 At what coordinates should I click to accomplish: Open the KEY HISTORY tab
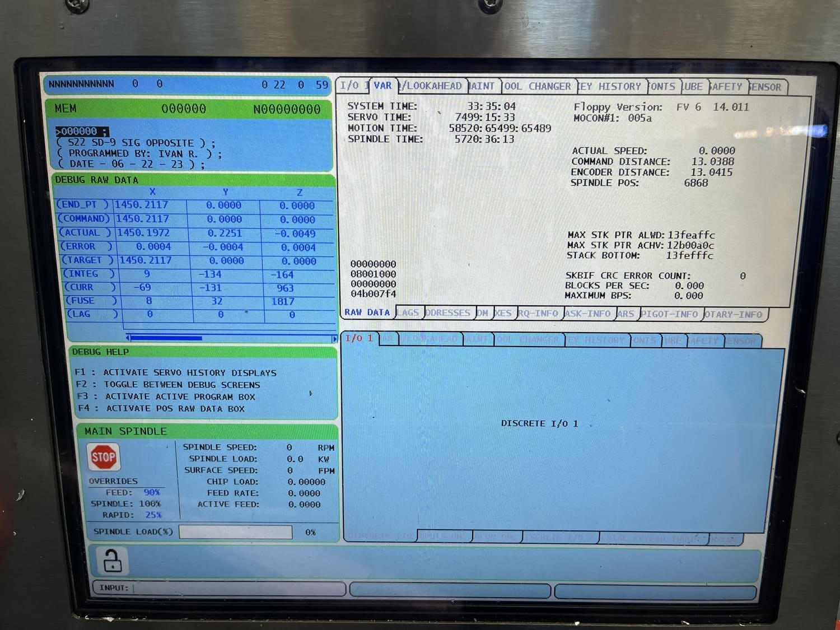click(x=612, y=87)
